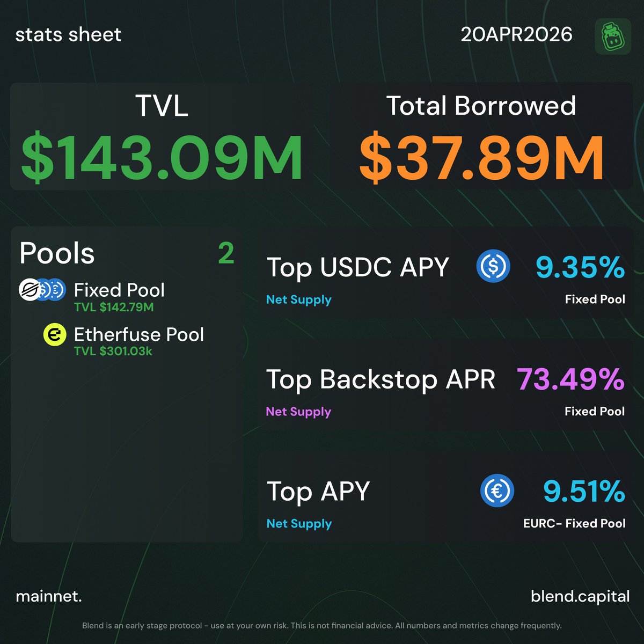Image resolution: width=644 pixels, height=644 pixels.
Task: Click the 'stats sheet' title text
Action: tap(68, 35)
